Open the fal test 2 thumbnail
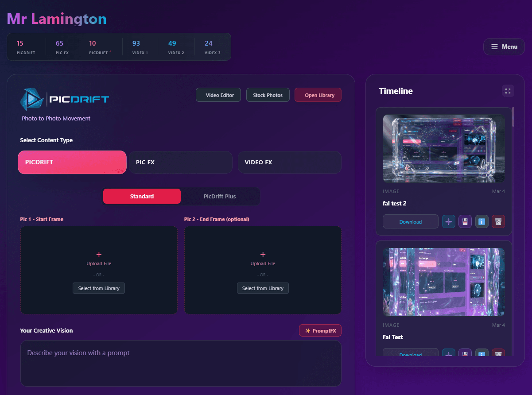 pyautogui.click(x=444, y=148)
